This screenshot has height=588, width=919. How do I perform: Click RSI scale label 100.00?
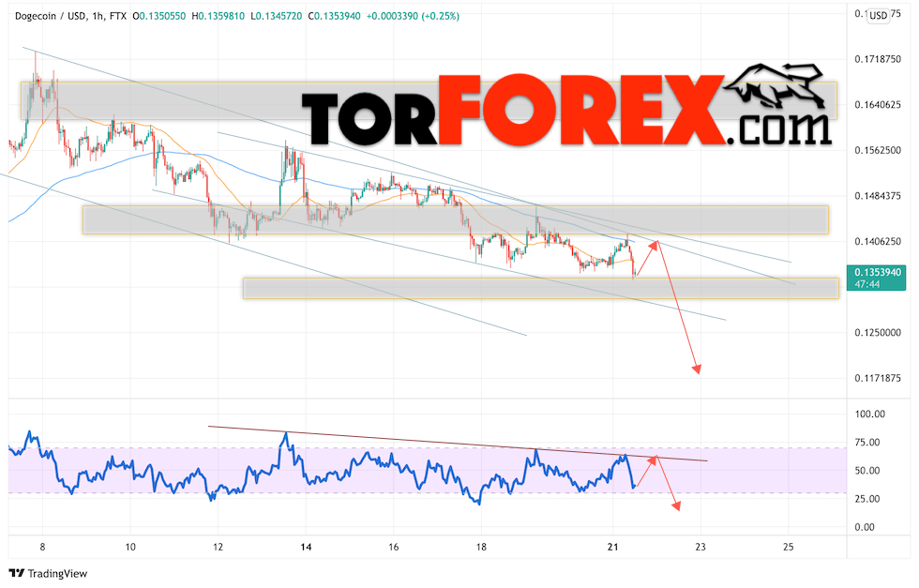click(870, 414)
